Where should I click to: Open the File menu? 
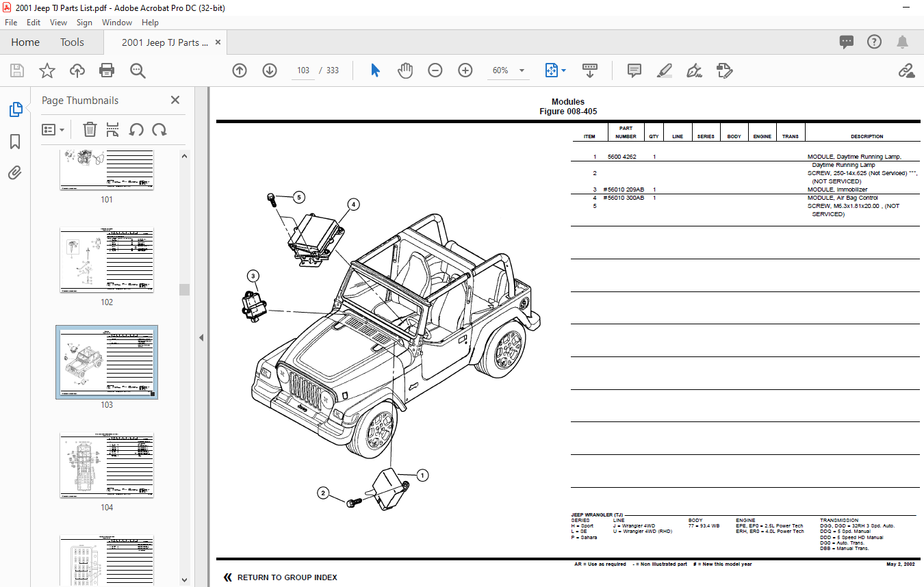point(11,23)
